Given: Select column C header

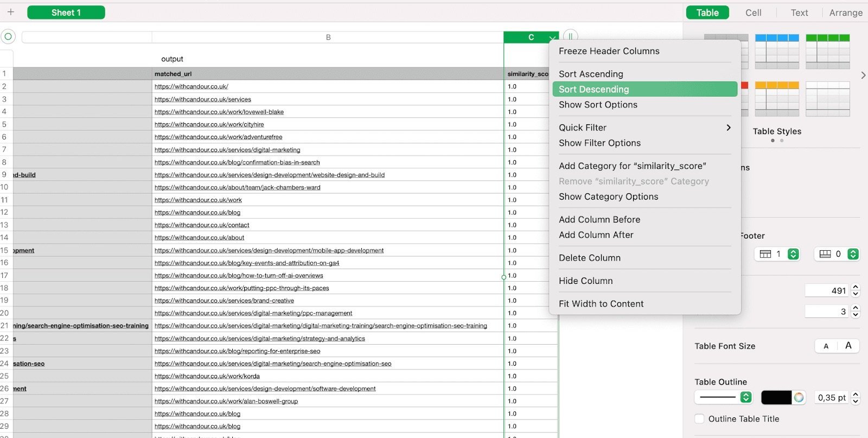Looking at the screenshot, I should click(531, 37).
